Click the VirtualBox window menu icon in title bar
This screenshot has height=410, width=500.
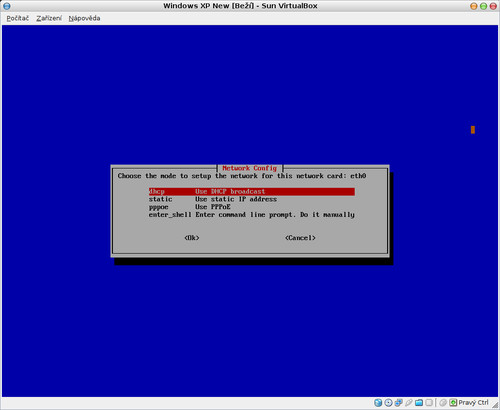click(x=7, y=6)
